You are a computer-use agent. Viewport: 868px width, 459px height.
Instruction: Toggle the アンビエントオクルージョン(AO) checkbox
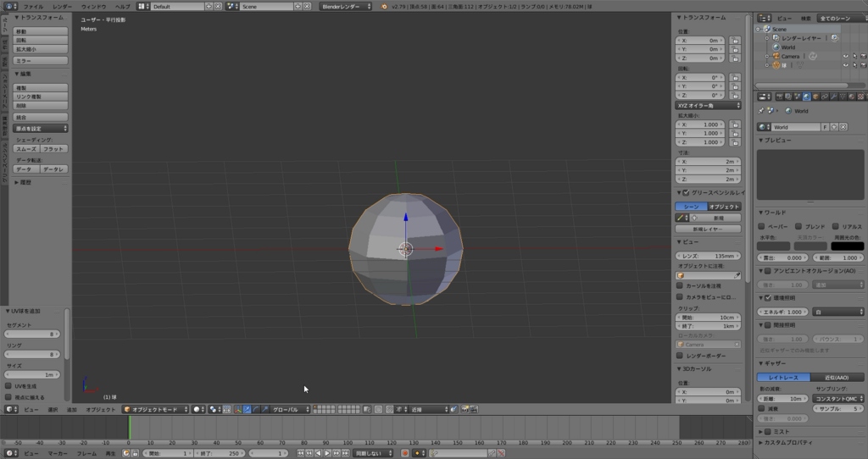[x=768, y=271]
